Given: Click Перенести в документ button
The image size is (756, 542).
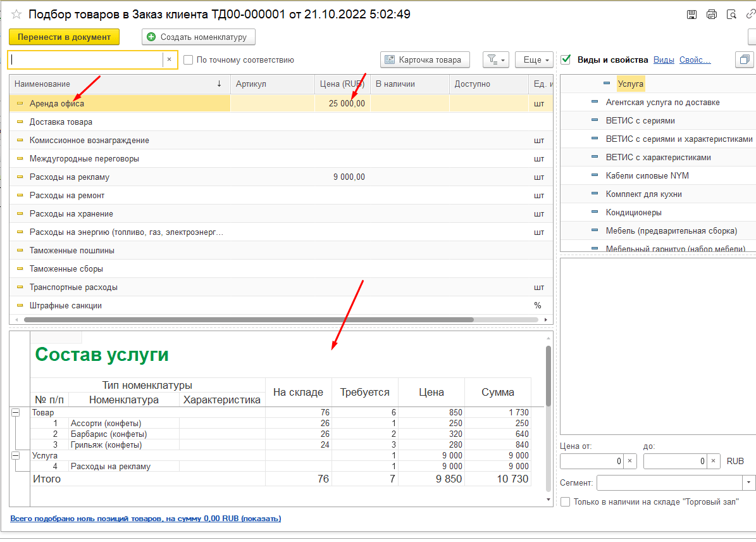Looking at the screenshot, I should [64, 37].
